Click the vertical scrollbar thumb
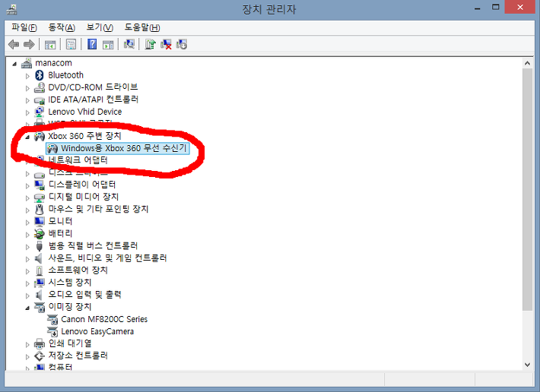 (527, 189)
